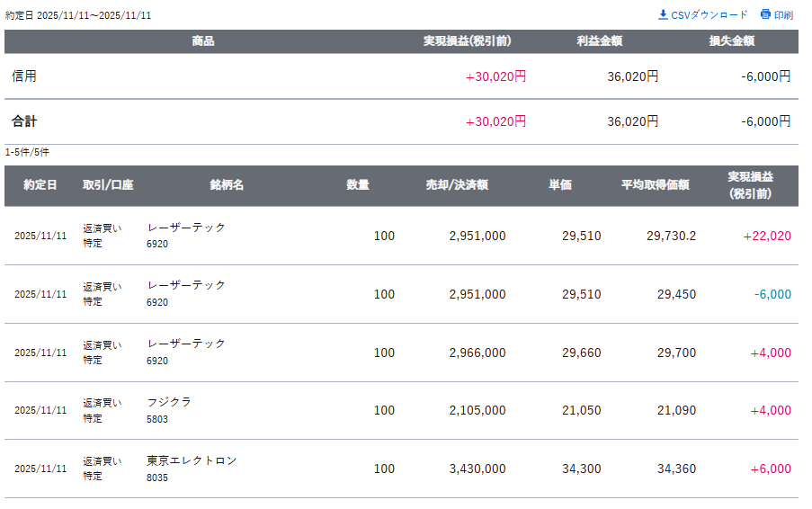Click the 3,430,000 settlement amount

point(477,469)
